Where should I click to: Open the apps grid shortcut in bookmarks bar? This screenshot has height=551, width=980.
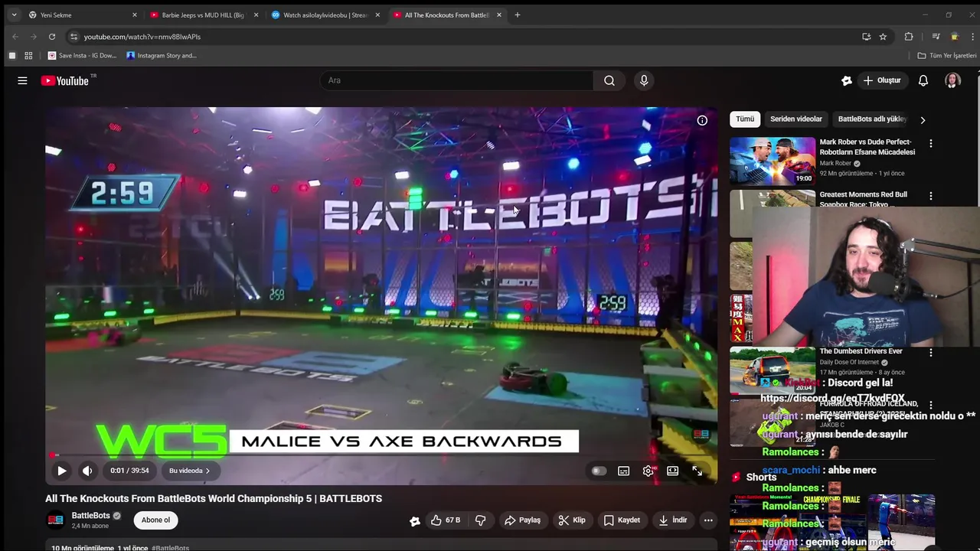pos(28,55)
